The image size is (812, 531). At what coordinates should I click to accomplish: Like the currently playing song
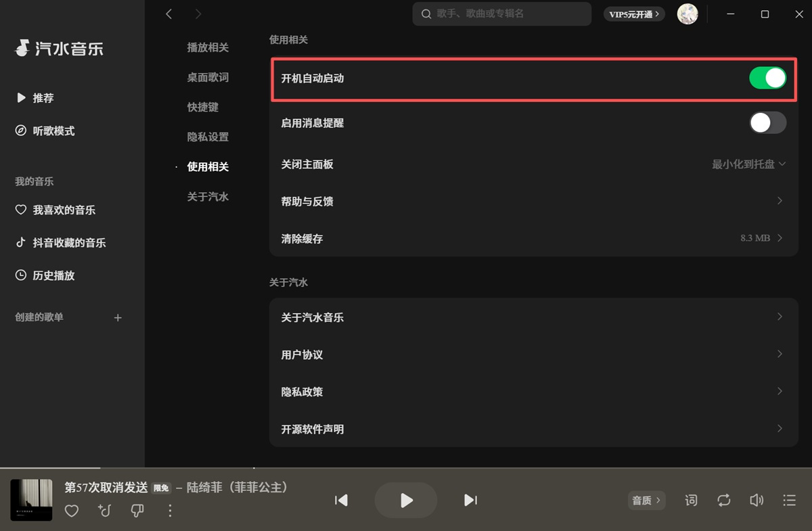71,511
